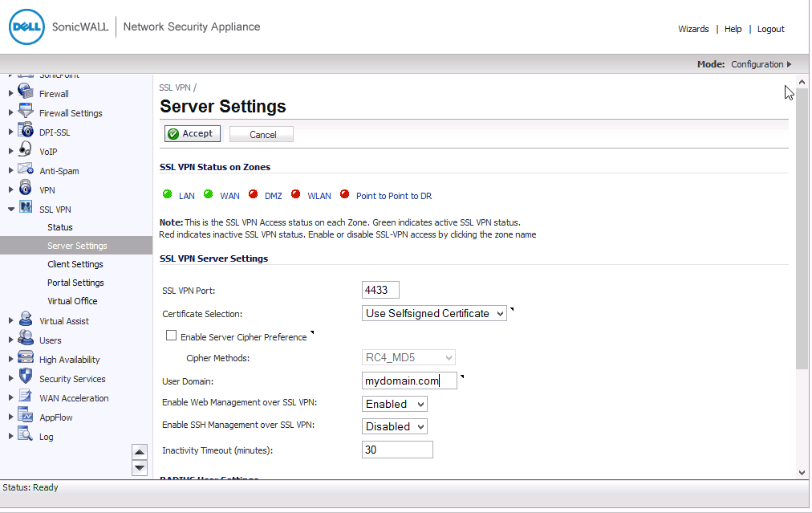Open the Status page under SSL VPN

click(60, 227)
